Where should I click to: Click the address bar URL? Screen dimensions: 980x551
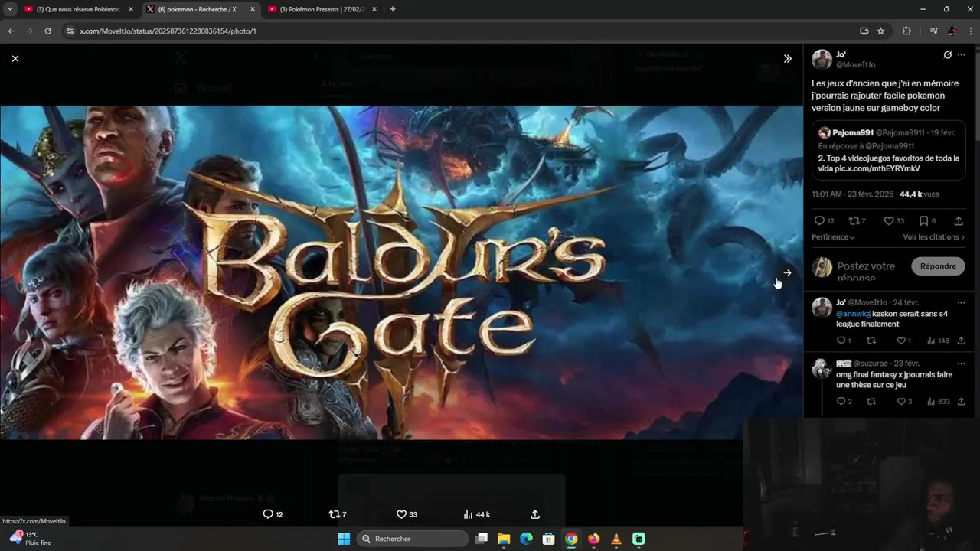coord(168,31)
